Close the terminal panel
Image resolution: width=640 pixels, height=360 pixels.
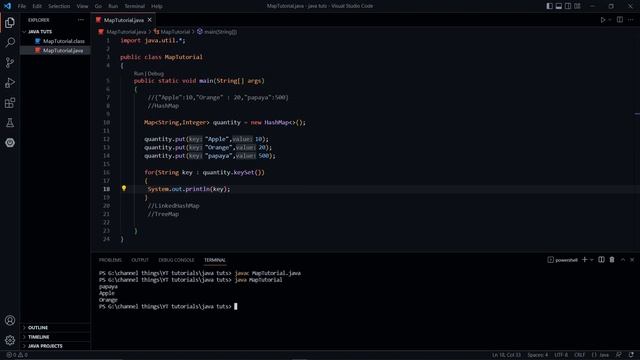point(632,260)
